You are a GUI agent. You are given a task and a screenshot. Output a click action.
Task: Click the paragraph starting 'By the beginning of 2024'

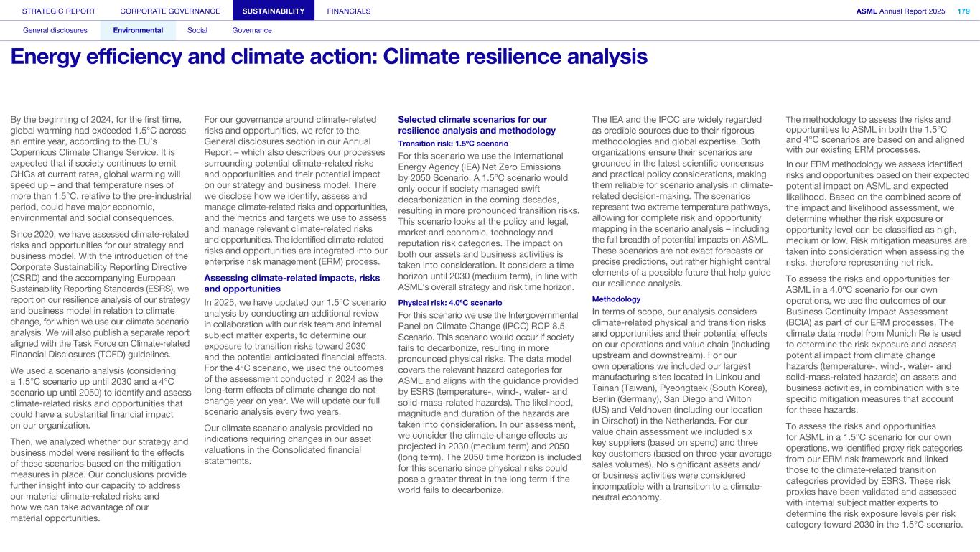click(101, 169)
